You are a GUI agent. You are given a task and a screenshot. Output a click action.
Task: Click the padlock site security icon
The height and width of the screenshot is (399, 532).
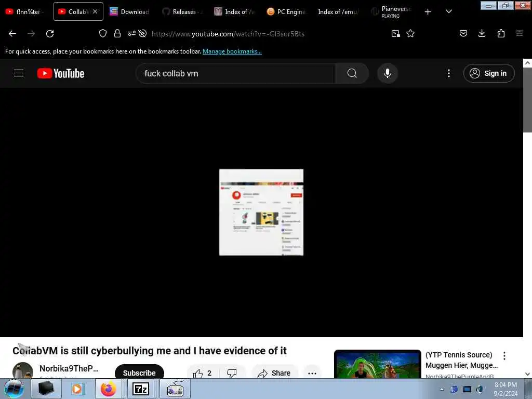pyautogui.click(x=117, y=33)
